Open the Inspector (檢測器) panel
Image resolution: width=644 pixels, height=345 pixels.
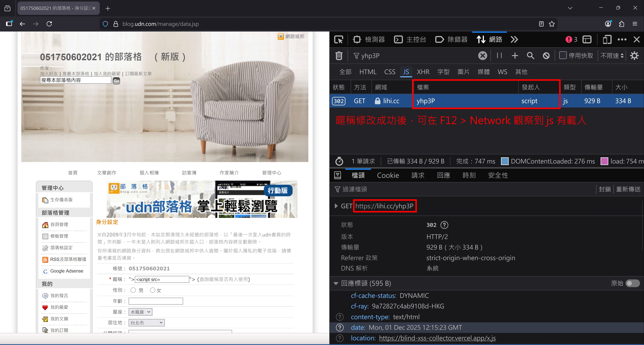[x=369, y=40]
